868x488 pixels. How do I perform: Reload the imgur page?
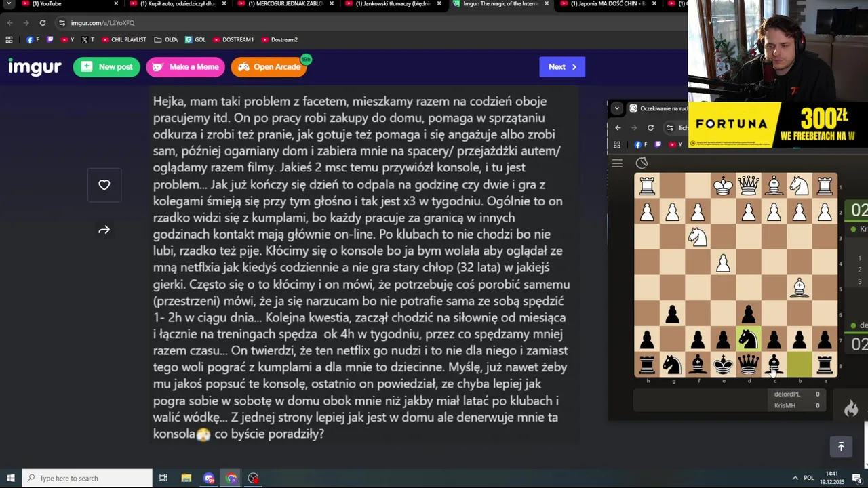coord(43,23)
